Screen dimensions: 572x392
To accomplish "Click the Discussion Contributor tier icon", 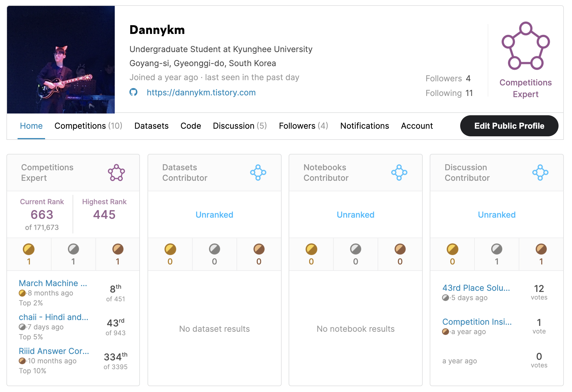I will [x=540, y=173].
